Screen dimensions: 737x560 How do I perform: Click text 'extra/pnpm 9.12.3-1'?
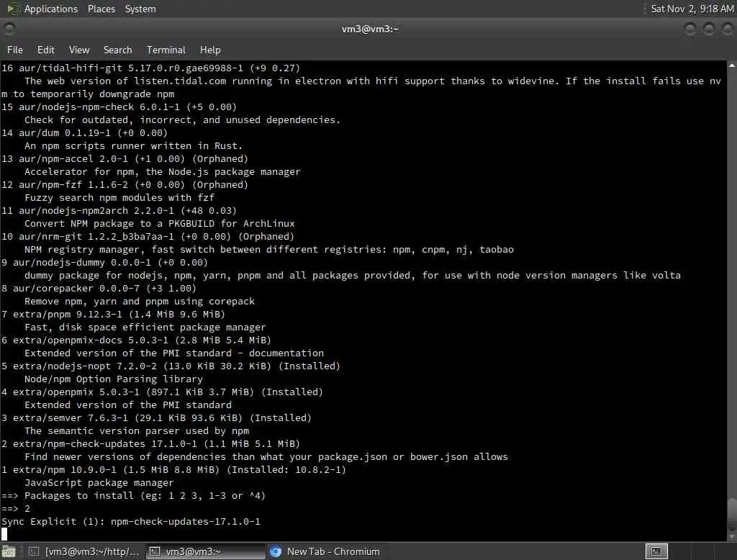tap(67, 314)
